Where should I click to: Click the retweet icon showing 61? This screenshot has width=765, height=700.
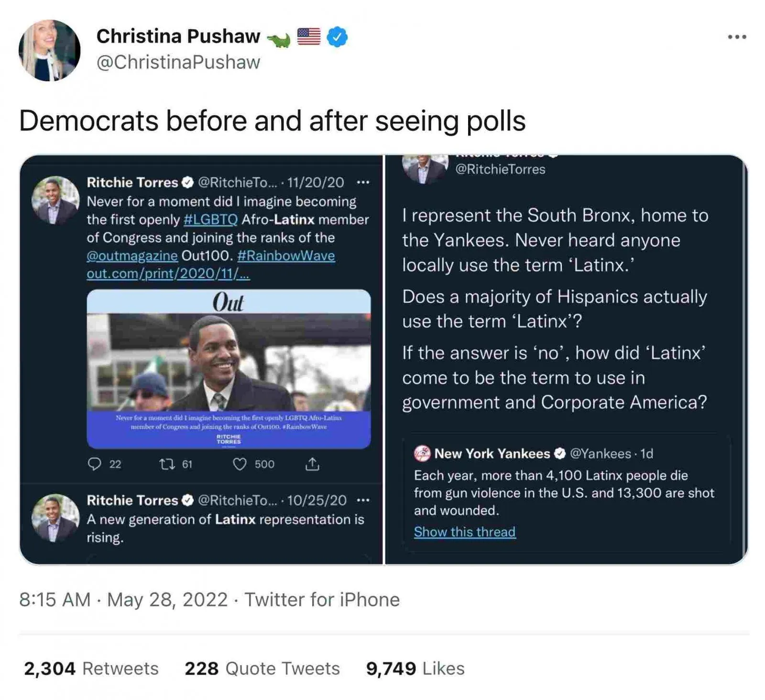point(167,464)
